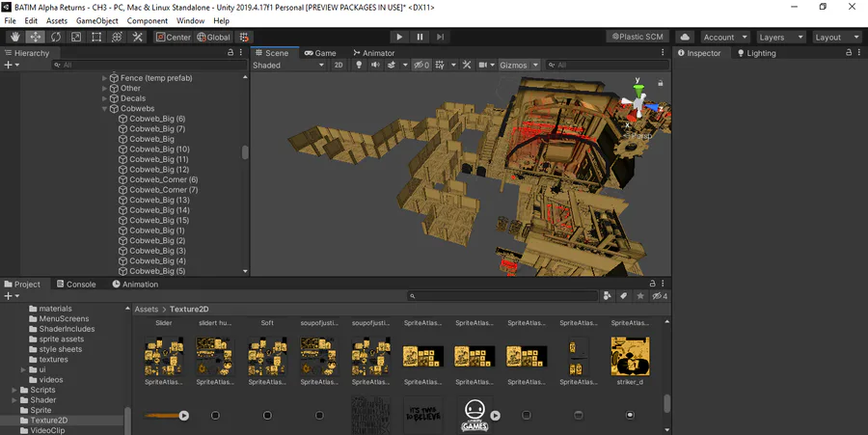Toggle 2D view mode

point(339,65)
